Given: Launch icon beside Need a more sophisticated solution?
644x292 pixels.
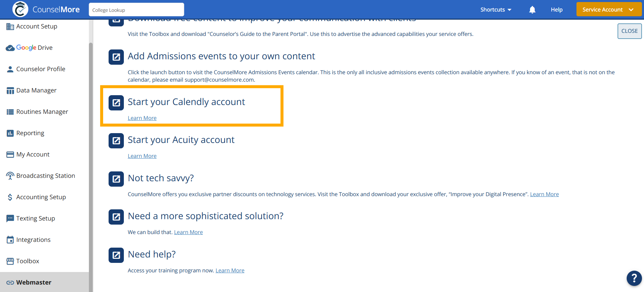Looking at the screenshot, I should (116, 217).
